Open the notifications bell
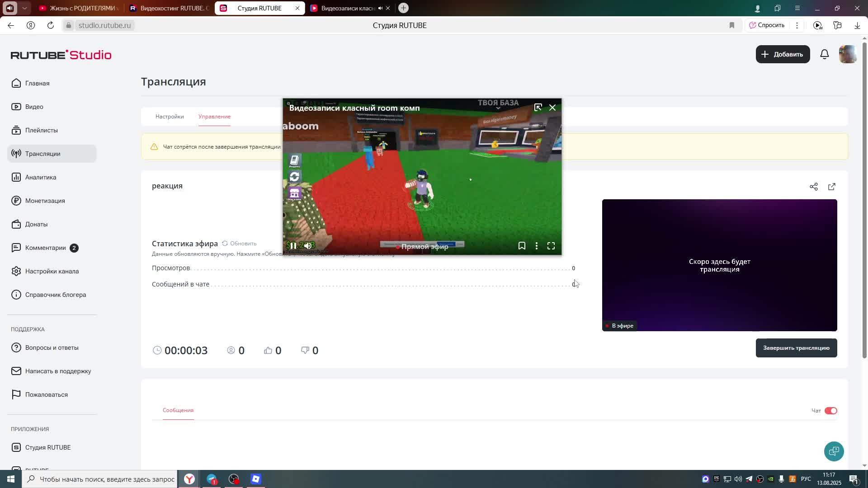The height and width of the screenshot is (488, 868). [825, 54]
